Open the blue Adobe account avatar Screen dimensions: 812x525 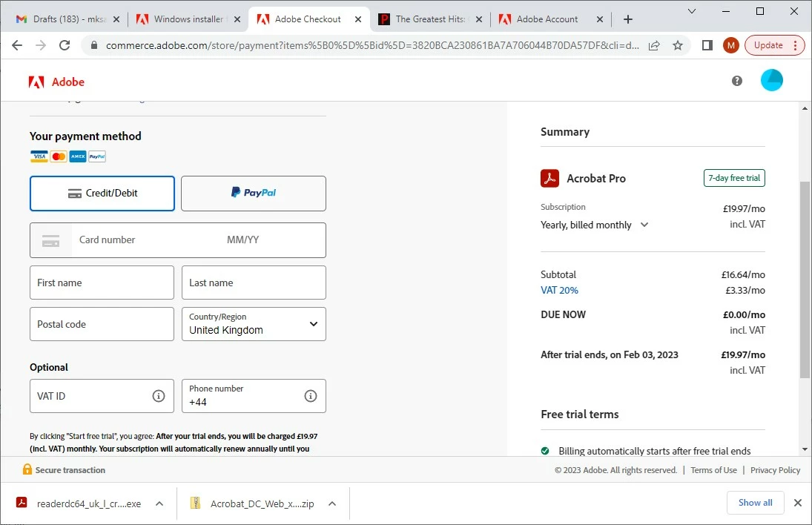772,80
